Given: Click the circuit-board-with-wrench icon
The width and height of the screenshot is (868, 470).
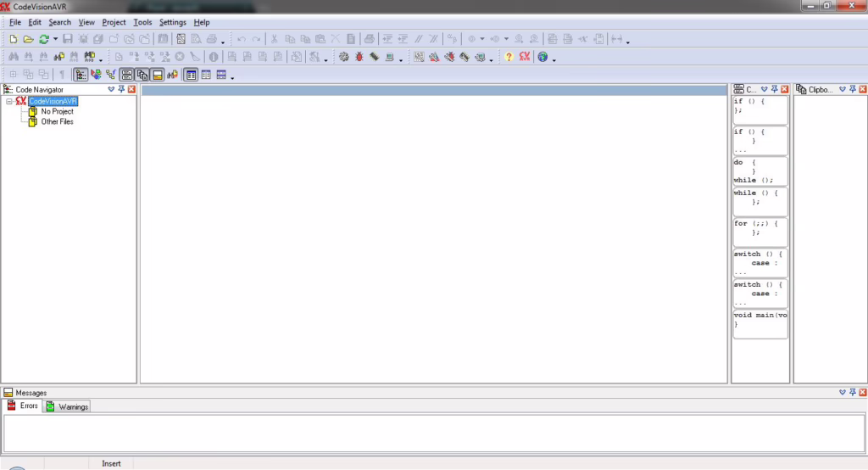Looking at the screenshot, I should [x=419, y=57].
